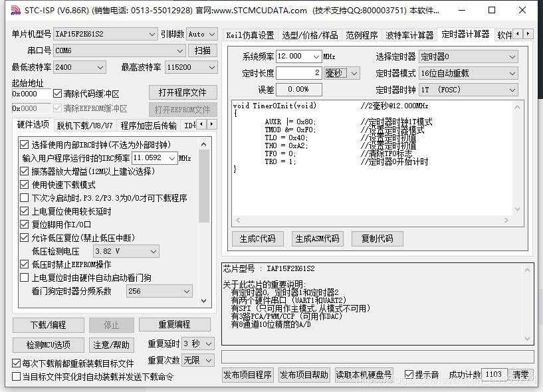The image size is (543, 392).
Task: Click down arrow of hardware options scrollbar
Action: (x=203, y=300)
